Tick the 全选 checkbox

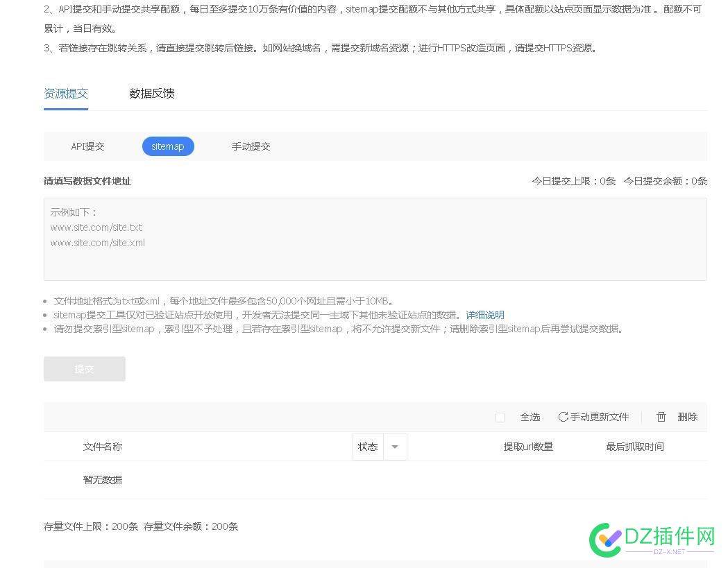500,418
